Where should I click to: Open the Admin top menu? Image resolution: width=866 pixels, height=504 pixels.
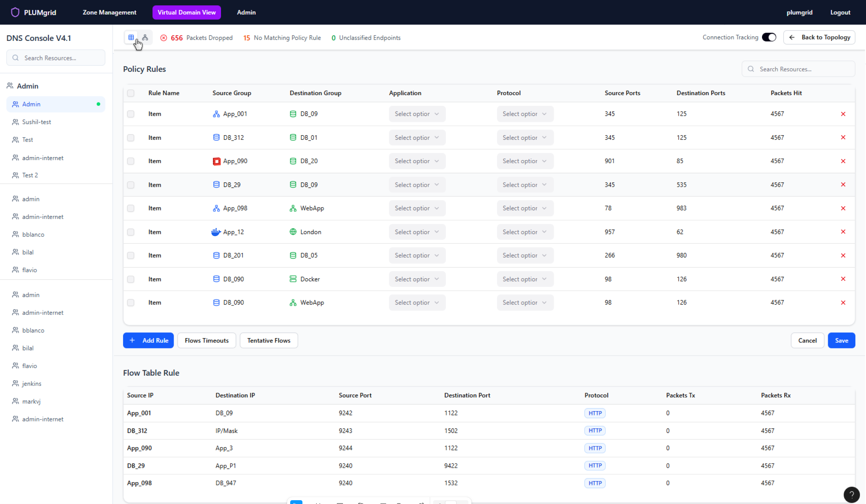(246, 12)
